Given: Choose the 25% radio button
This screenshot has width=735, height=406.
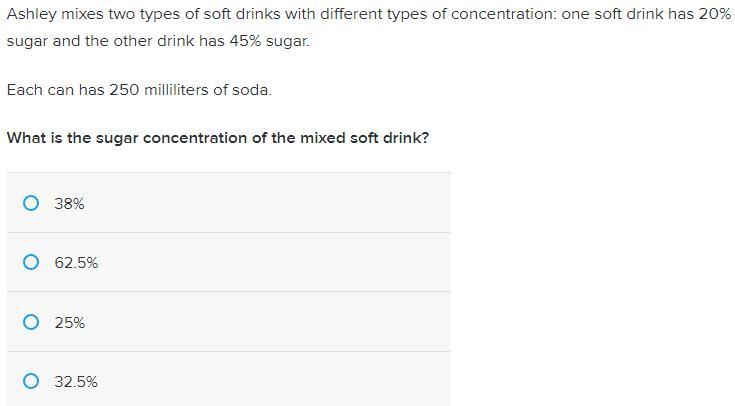Looking at the screenshot, I should point(31,322).
